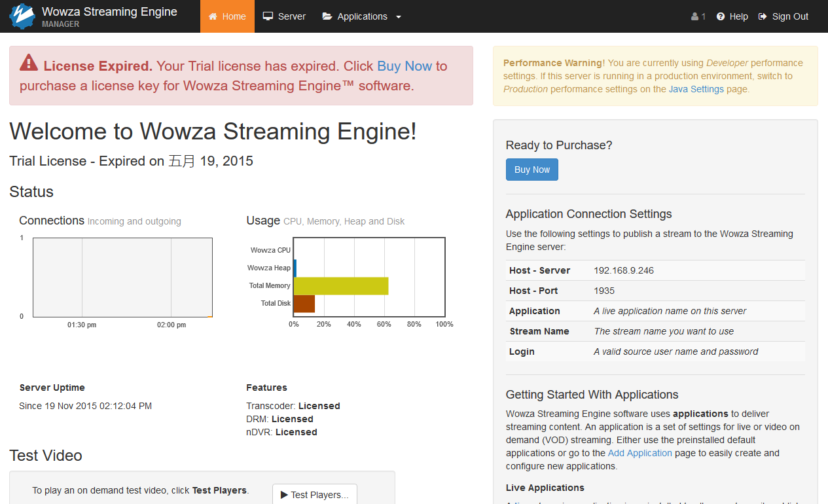Image resolution: width=828 pixels, height=504 pixels.
Task: Click the Total Memory yellow usage bar
Action: tap(341, 286)
